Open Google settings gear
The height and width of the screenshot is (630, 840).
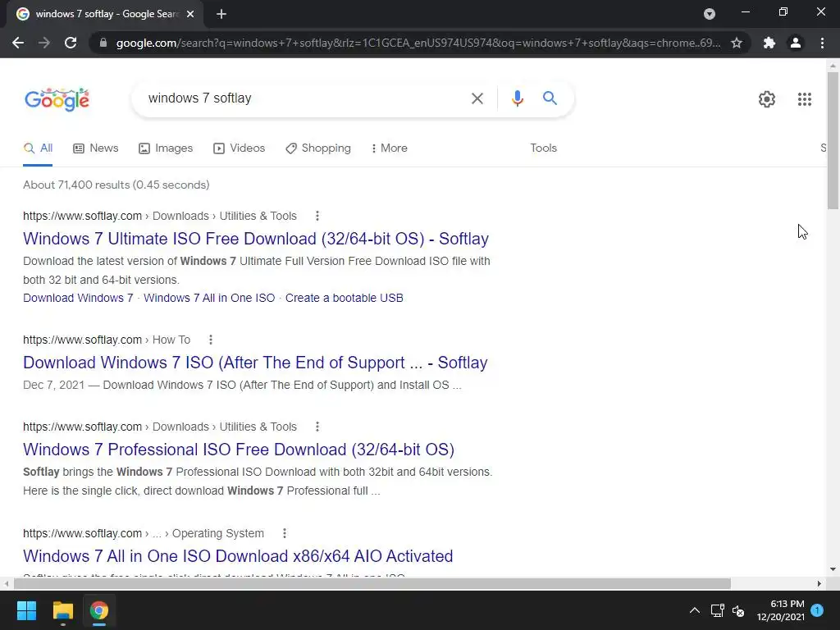pos(767,99)
